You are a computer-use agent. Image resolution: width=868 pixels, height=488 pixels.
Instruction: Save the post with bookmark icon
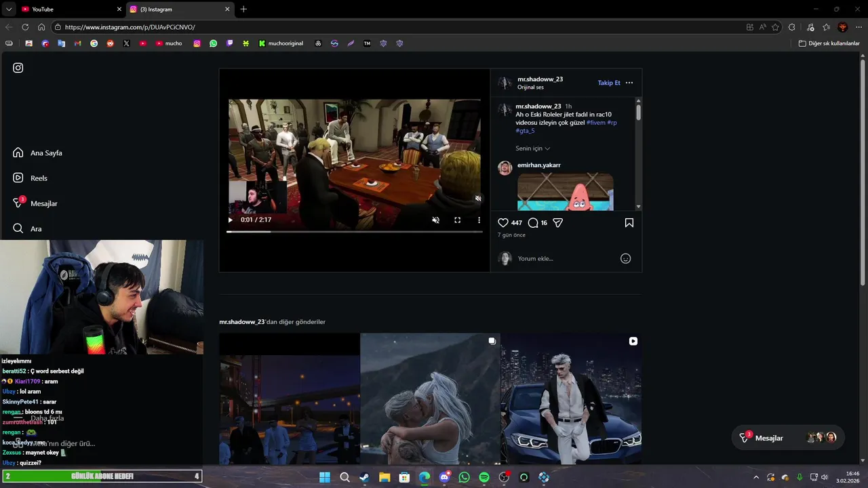tap(629, 222)
